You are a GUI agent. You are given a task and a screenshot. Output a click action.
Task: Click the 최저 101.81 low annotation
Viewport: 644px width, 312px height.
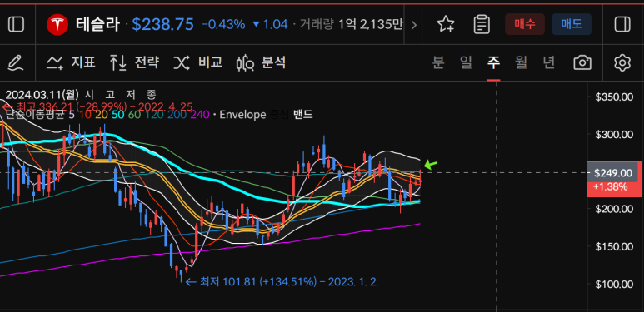click(x=282, y=282)
